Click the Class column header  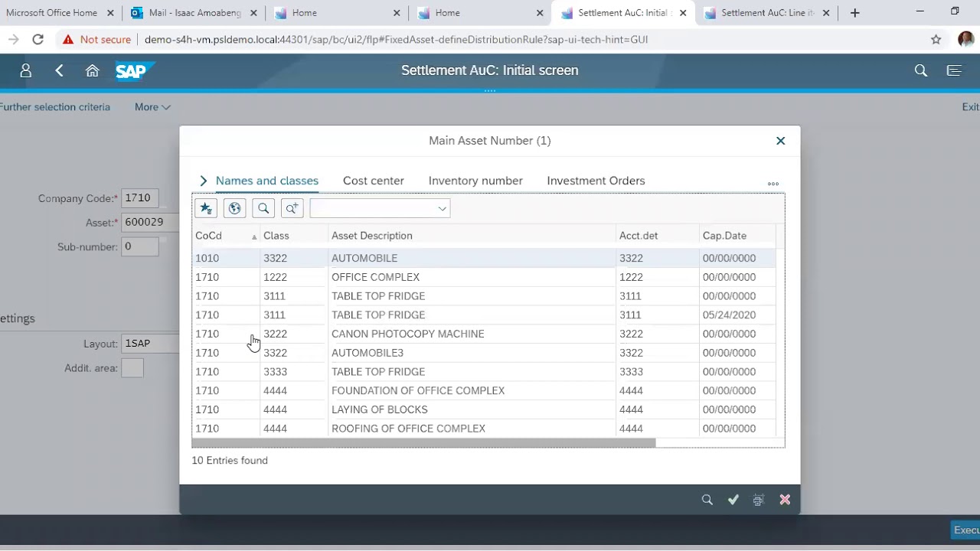294,236
